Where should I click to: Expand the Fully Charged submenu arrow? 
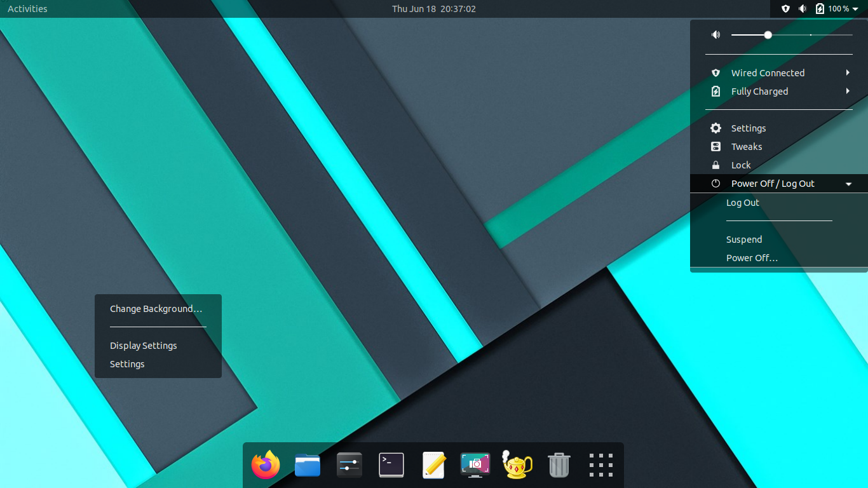848,91
